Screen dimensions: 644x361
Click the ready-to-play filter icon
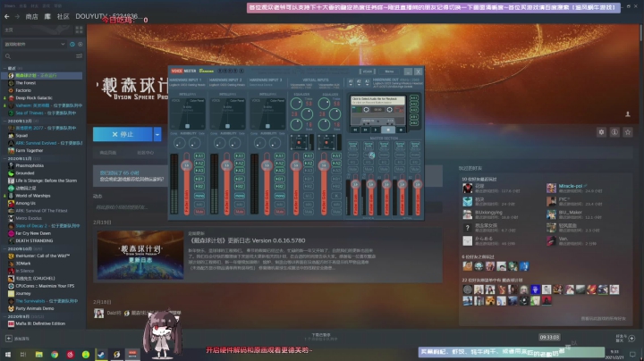(80, 44)
